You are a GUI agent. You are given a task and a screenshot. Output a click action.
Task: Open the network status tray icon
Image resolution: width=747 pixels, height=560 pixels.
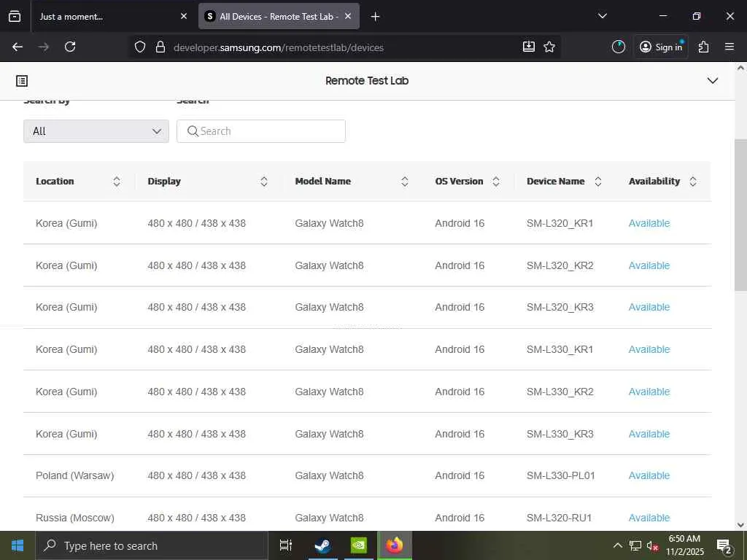tap(635, 545)
